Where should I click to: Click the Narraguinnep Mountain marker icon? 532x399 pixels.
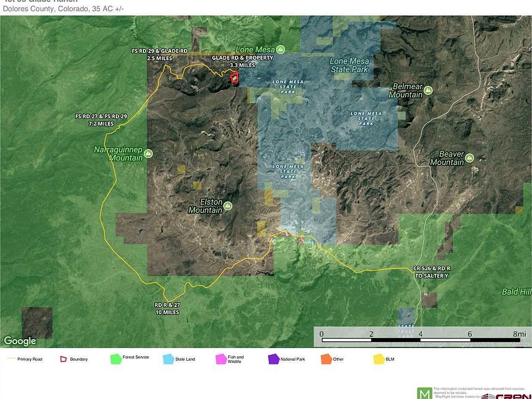pyautogui.click(x=148, y=154)
